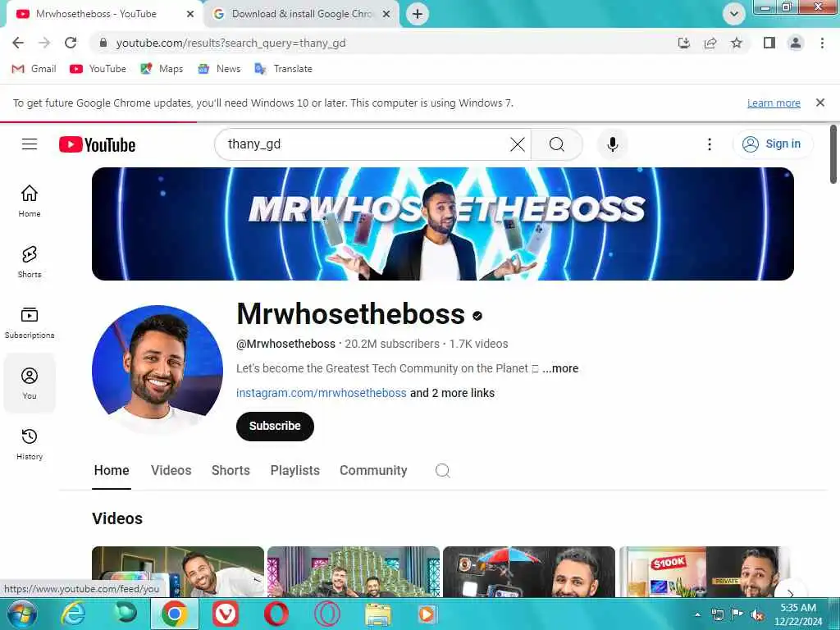Open Vivaldi from the taskbar
This screenshot has height=630, width=840.
pyautogui.click(x=226, y=614)
